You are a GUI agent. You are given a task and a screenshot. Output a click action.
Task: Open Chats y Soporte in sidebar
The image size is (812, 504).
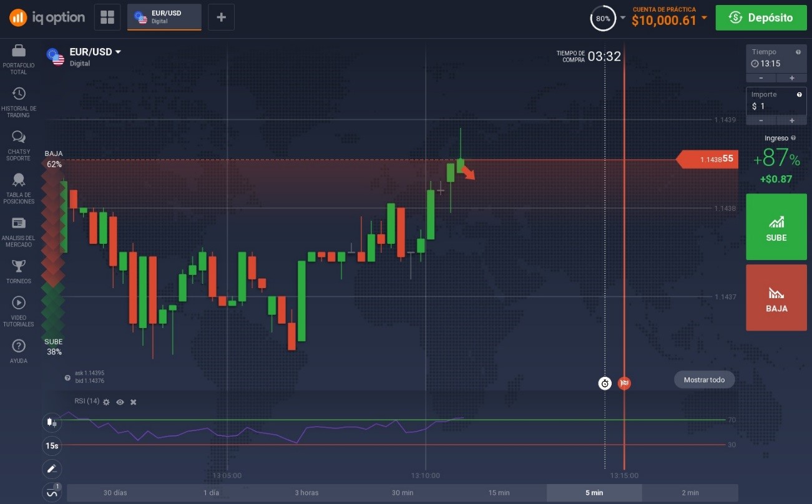[x=19, y=145]
